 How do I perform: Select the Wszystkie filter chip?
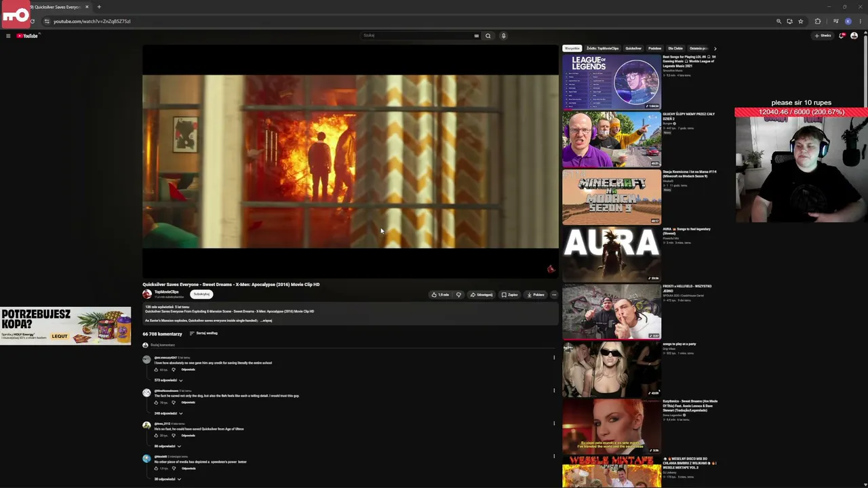click(572, 49)
